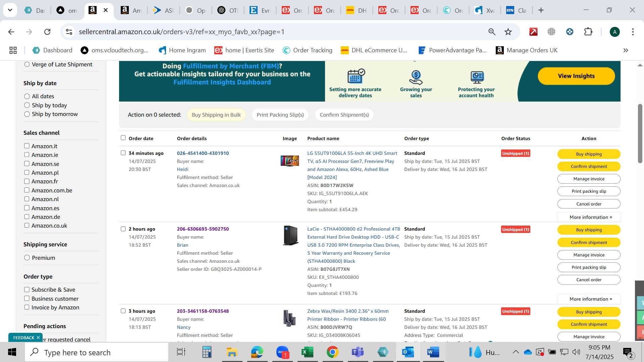Viewport: 644px width, 362px height.
Task: Check the Amazon.de sales channel
Action: pos(27,217)
